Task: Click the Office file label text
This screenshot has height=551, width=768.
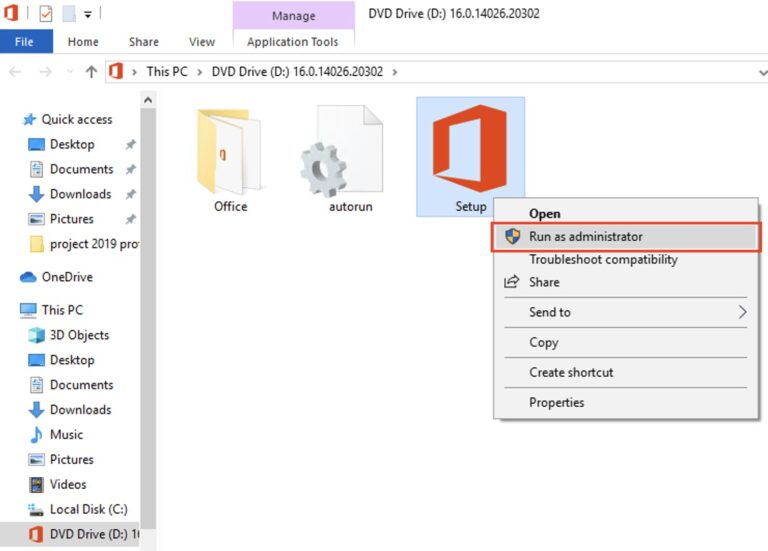Action: 230,207
